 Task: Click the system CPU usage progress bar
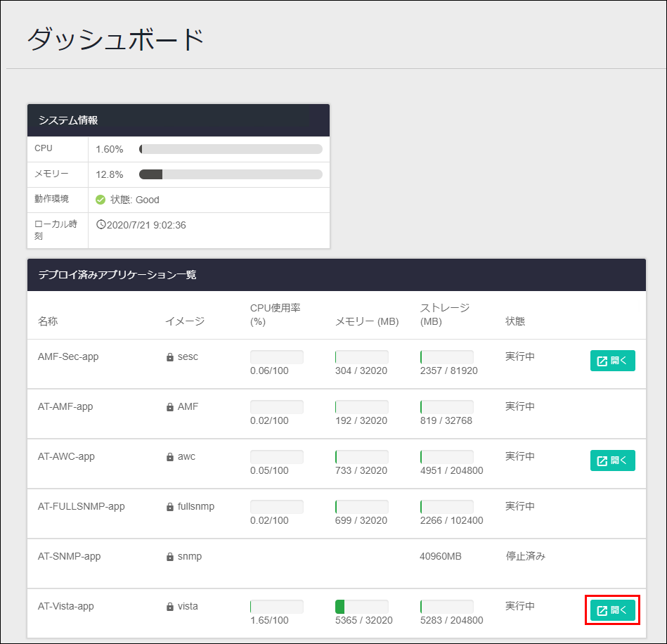point(231,149)
